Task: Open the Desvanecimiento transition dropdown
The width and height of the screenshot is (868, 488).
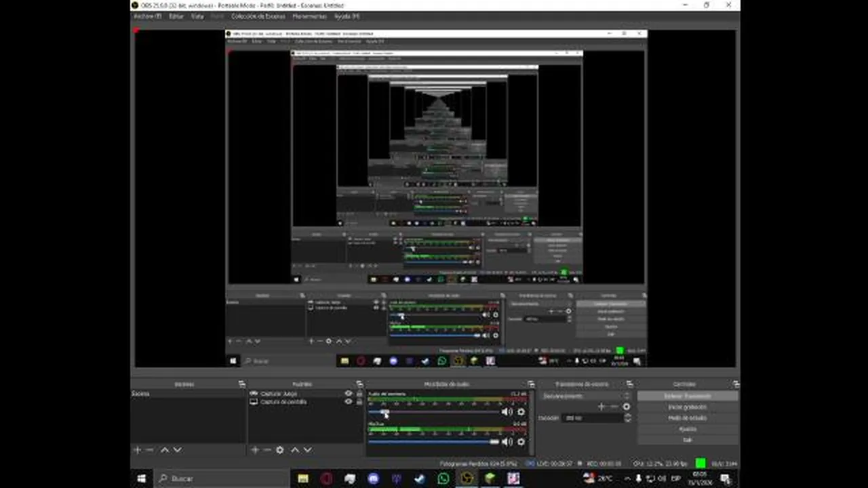Action: click(x=586, y=396)
